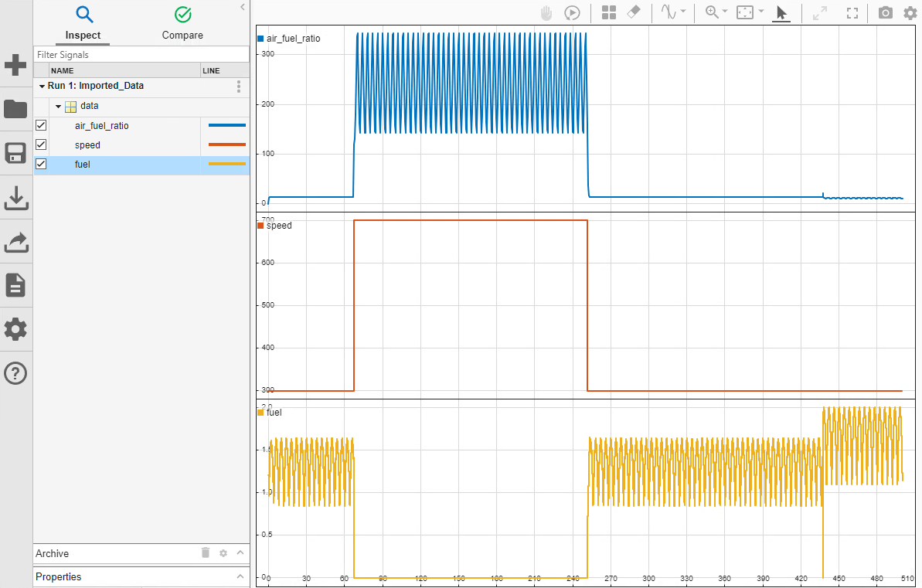Open the data cursors dropdown arrow
The width and height of the screenshot is (922, 588).
pos(683,11)
